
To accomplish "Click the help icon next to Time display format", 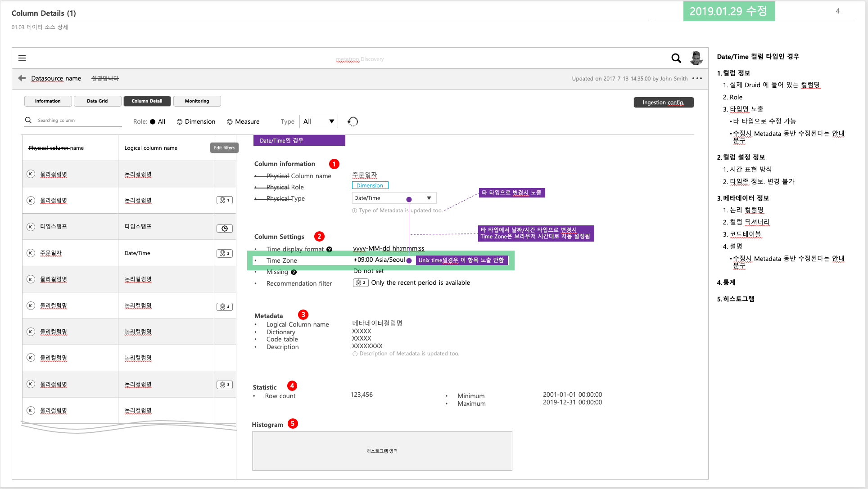I will pyautogui.click(x=329, y=249).
